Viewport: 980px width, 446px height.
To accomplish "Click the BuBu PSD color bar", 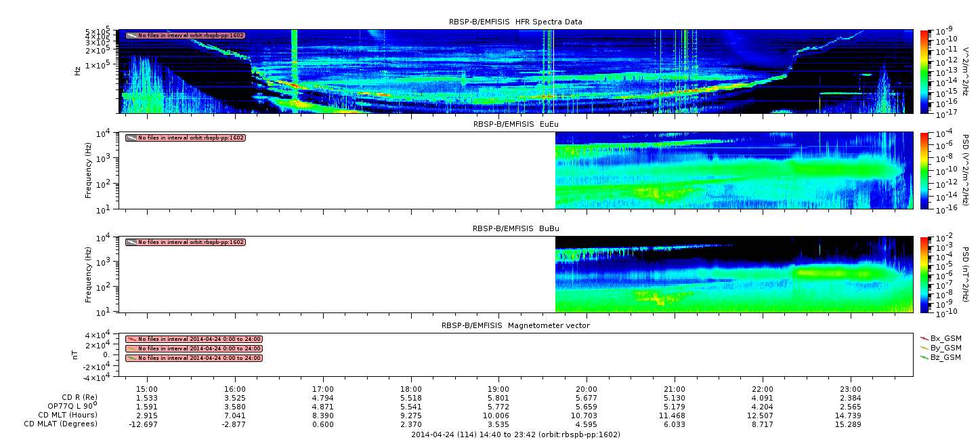I will tap(924, 275).
